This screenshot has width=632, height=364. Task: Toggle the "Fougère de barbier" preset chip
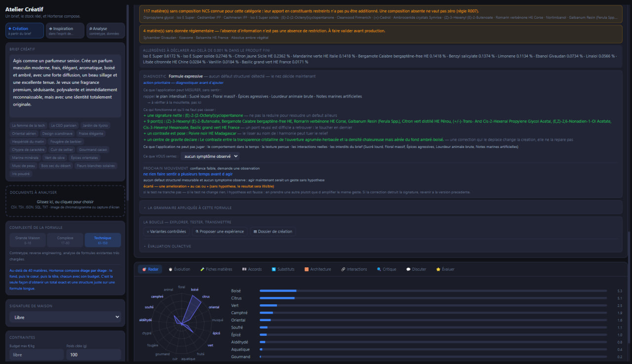(66, 142)
